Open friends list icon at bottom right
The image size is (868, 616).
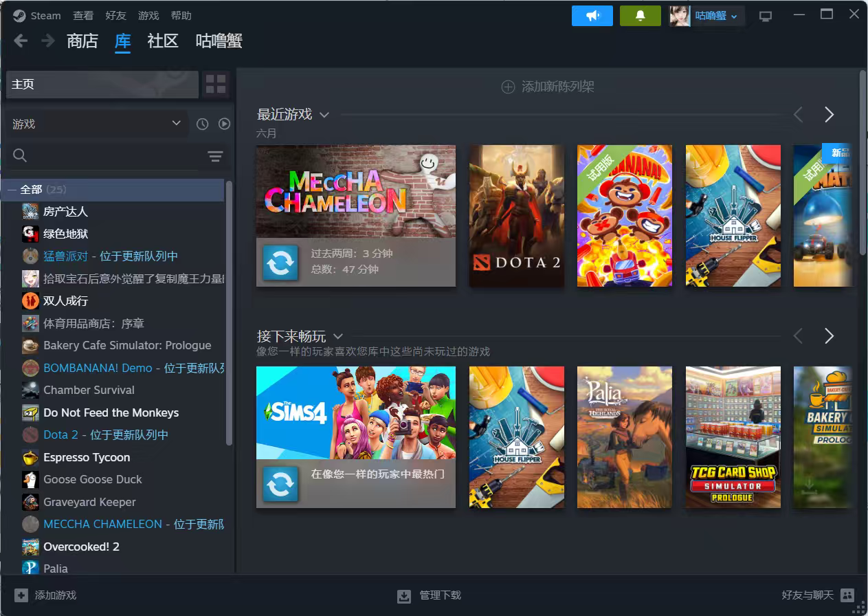coord(847,595)
